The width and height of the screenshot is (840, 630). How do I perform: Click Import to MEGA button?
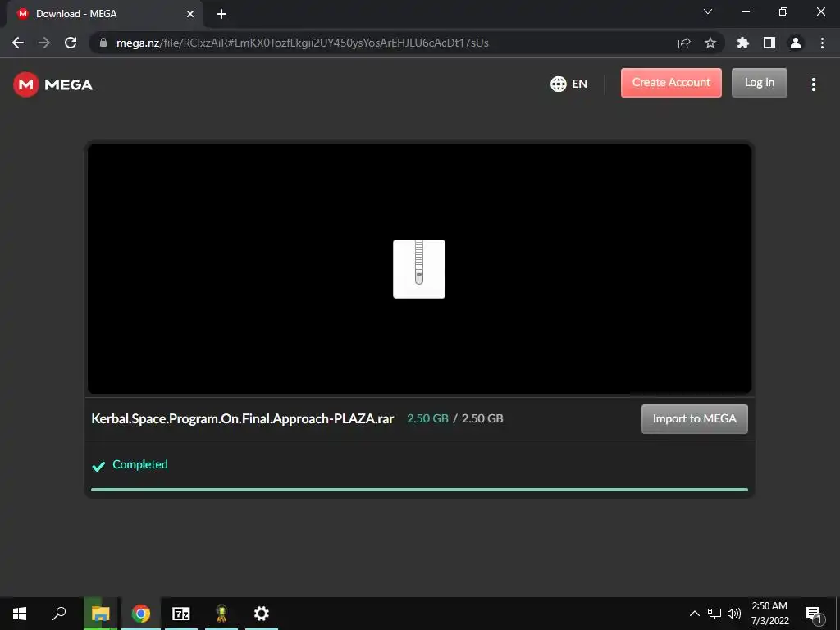point(694,419)
